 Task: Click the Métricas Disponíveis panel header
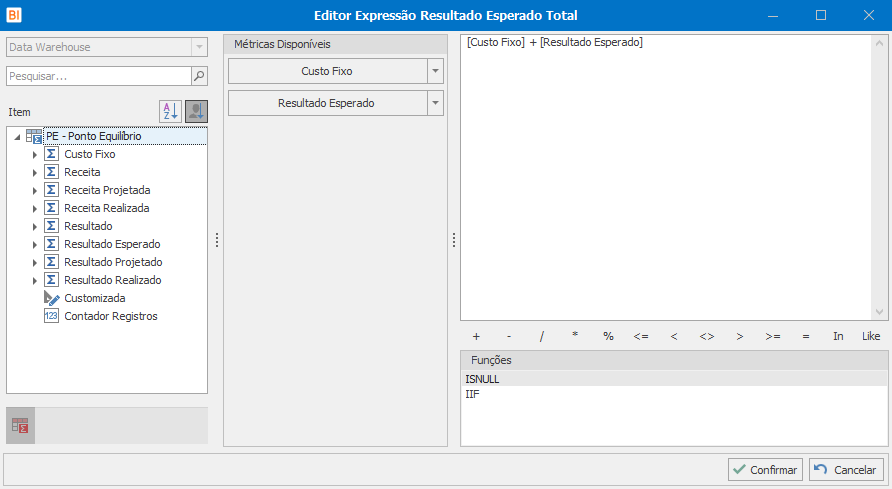[x=336, y=44]
